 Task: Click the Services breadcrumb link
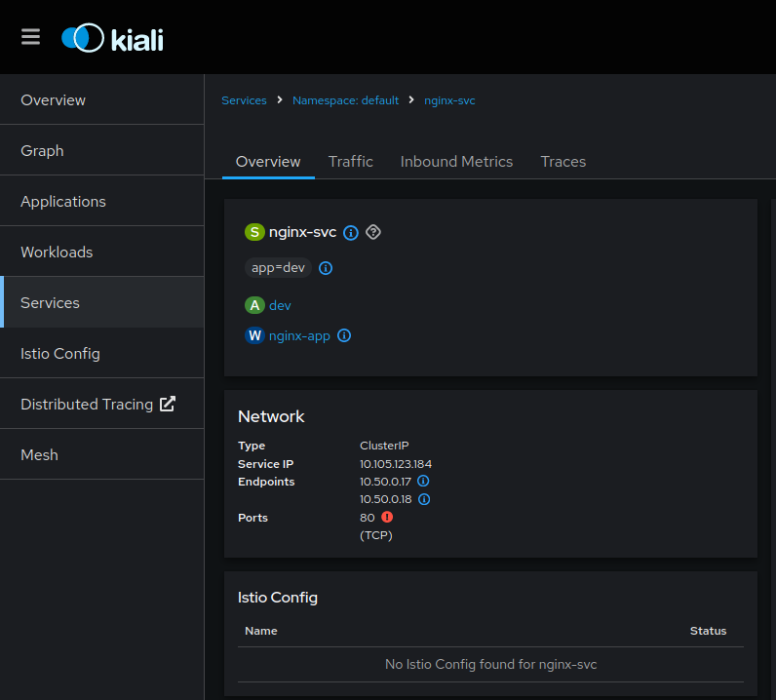(244, 100)
